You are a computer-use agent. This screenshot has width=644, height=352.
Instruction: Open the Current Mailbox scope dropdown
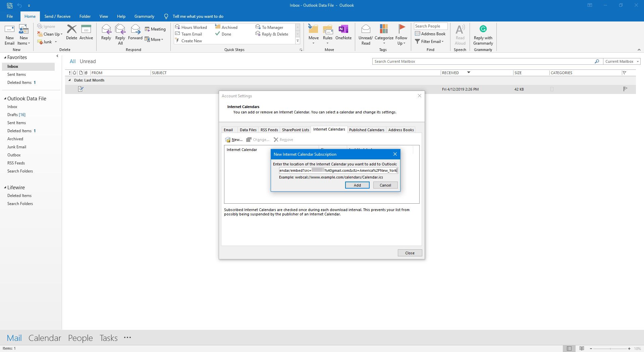pyautogui.click(x=622, y=61)
